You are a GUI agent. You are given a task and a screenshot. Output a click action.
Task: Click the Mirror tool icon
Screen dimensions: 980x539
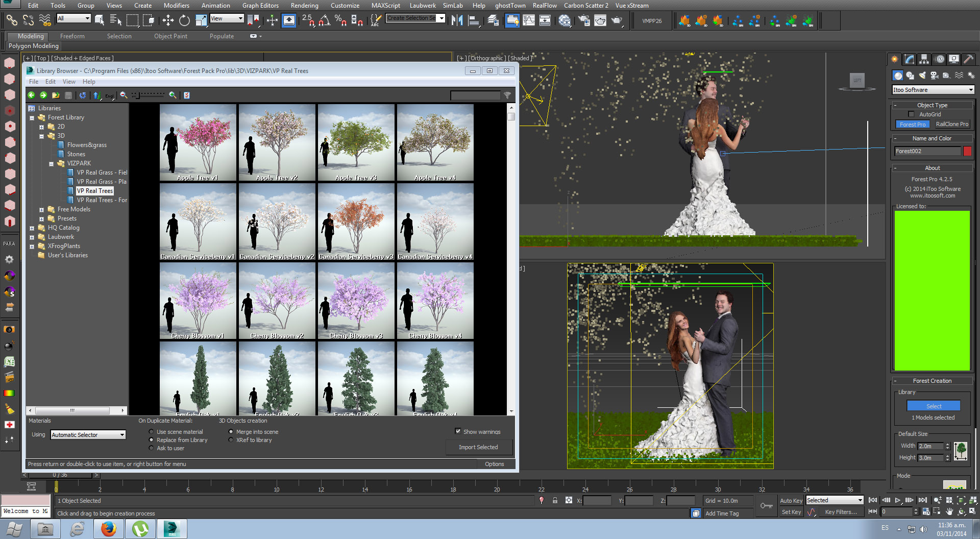(457, 20)
